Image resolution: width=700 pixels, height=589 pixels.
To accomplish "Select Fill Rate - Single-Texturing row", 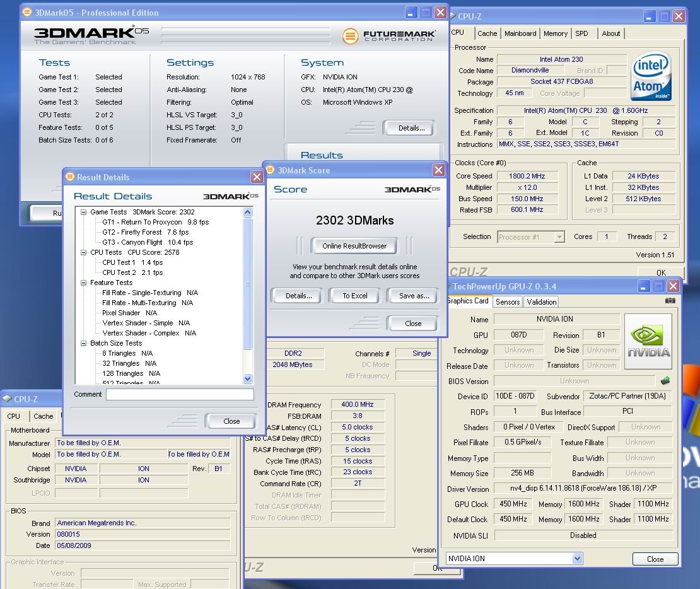I will (150, 293).
